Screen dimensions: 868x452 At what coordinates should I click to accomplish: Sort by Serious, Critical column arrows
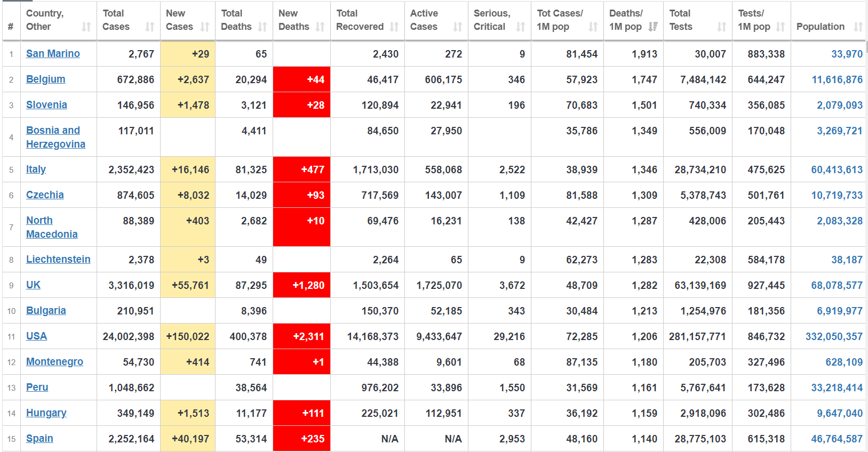(x=521, y=27)
